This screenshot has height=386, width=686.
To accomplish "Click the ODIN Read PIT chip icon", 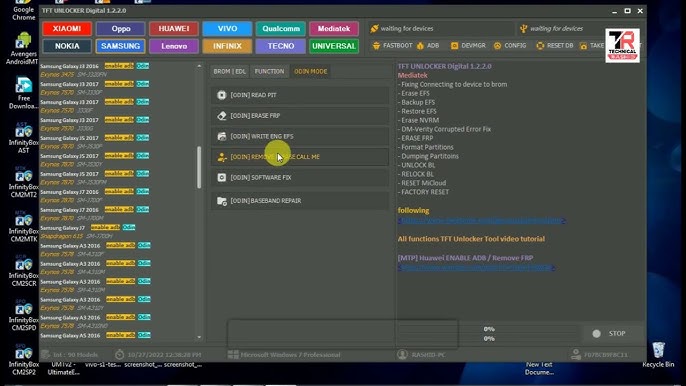I will click(221, 95).
